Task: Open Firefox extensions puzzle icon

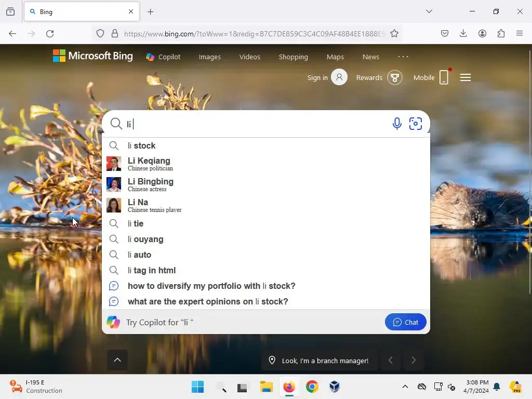Action: coord(501,34)
